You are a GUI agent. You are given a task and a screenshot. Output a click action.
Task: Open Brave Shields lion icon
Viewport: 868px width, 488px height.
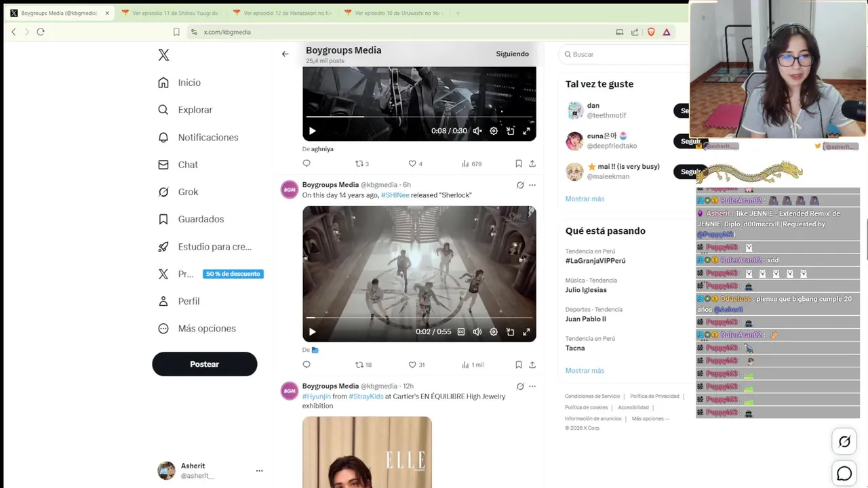(x=651, y=32)
